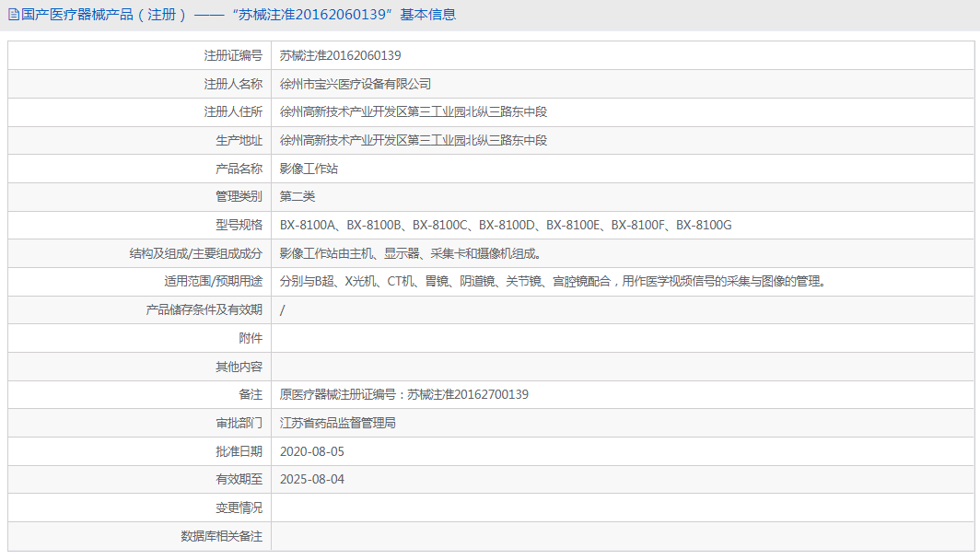
Task: Click approval department 江苏省药品监督管理局
Action: coord(337,423)
